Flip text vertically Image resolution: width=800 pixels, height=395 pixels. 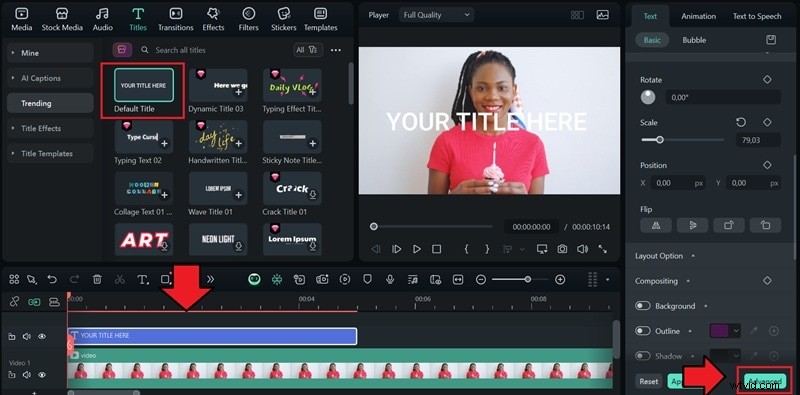pyautogui.click(x=692, y=225)
